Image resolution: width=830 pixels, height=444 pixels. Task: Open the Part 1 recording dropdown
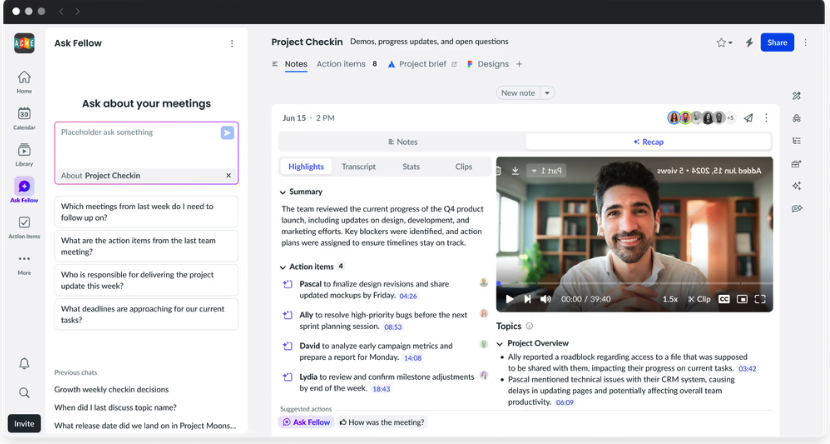[547, 171]
